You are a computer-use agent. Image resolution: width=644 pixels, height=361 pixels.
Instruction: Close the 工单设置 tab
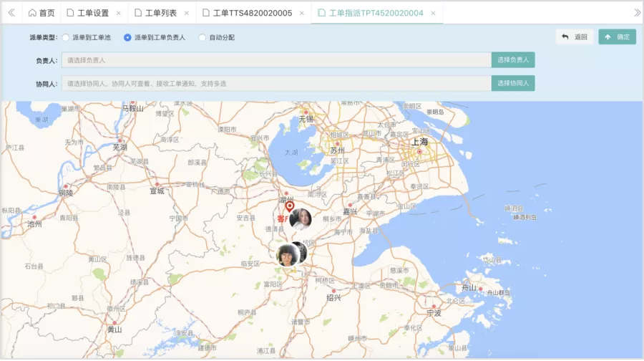coord(119,13)
